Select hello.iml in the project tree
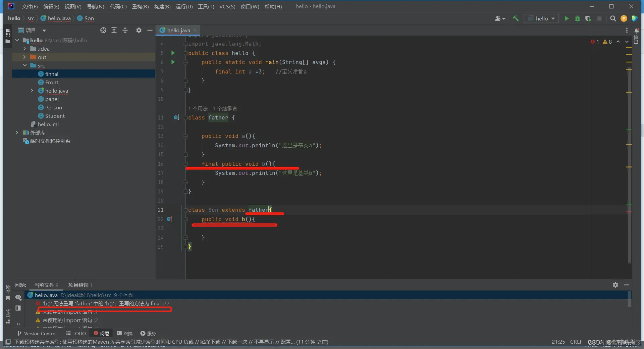This screenshot has height=349, width=644. click(48, 124)
